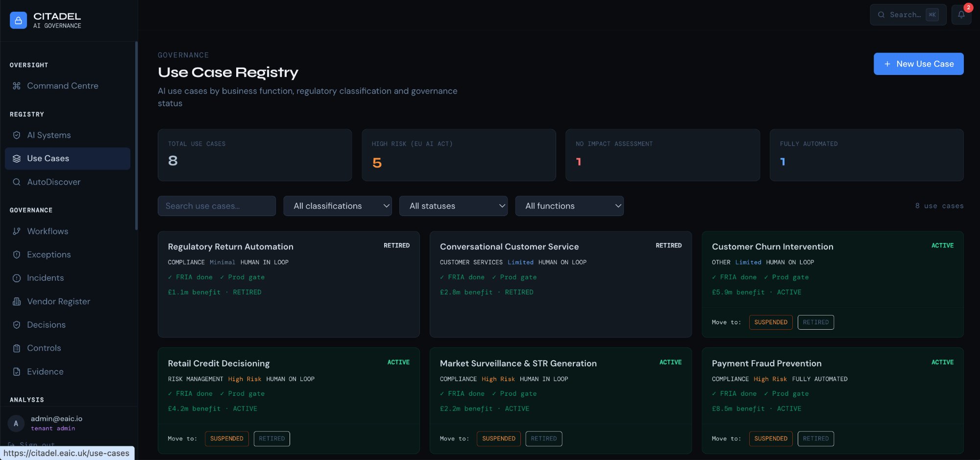Open the Vendor Register icon

[x=16, y=301]
